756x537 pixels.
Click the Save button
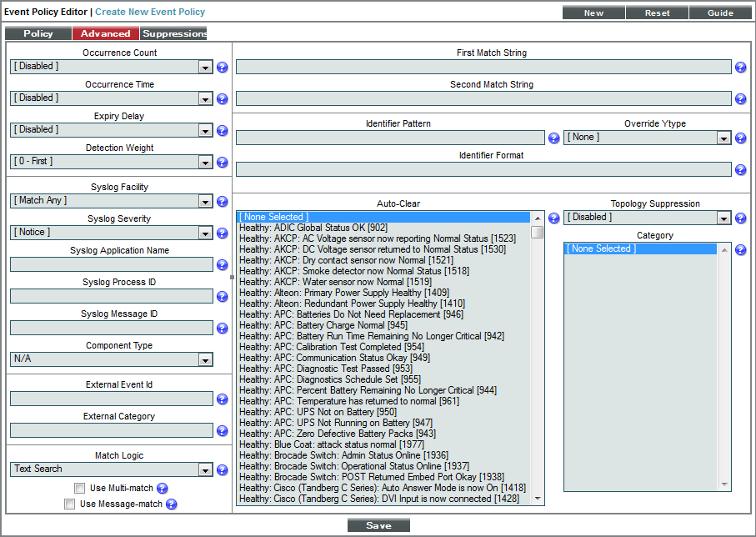(x=378, y=525)
